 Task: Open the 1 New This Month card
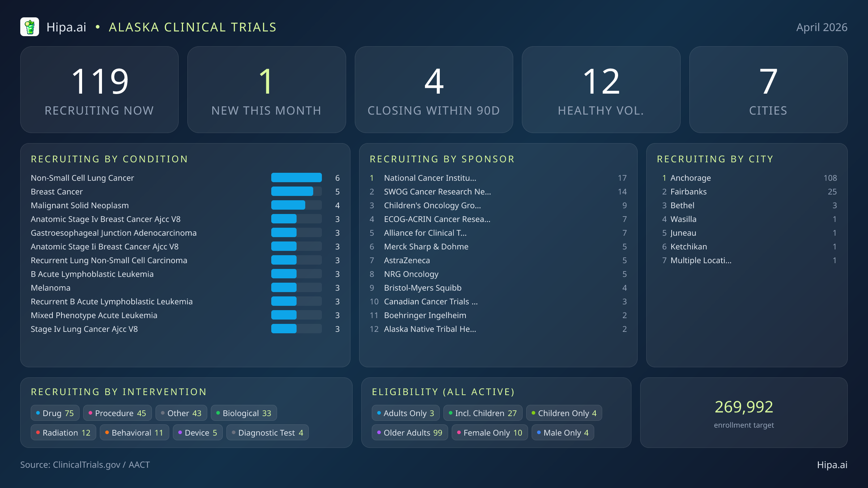click(x=267, y=90)
